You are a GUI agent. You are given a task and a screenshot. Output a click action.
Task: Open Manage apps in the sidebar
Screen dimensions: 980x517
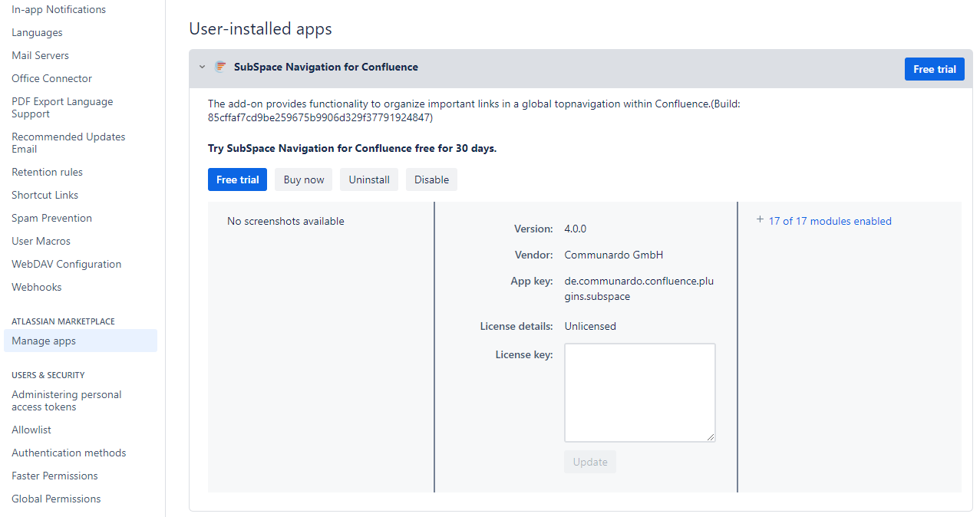click(x=44, y=341)
